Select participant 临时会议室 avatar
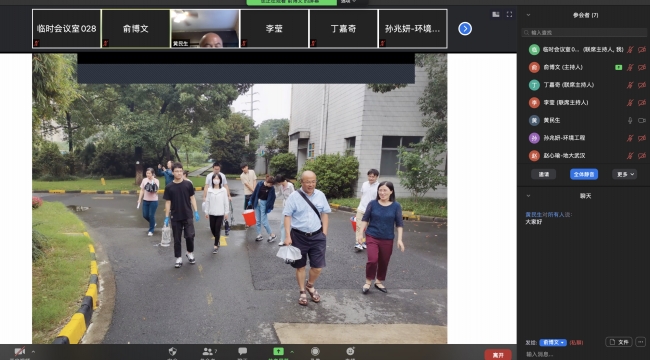 point(534,50)
